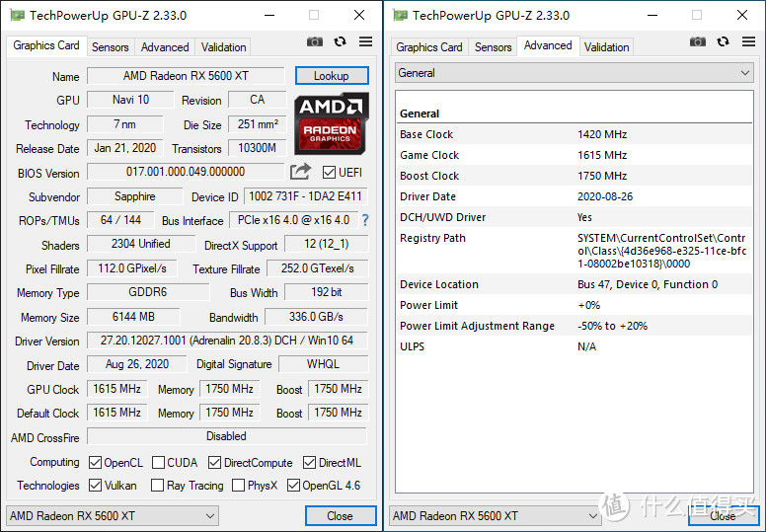The width and height of the screenshot is (766, 532).
Task: Open Validation tab in right window
Action: click(607, 47)
